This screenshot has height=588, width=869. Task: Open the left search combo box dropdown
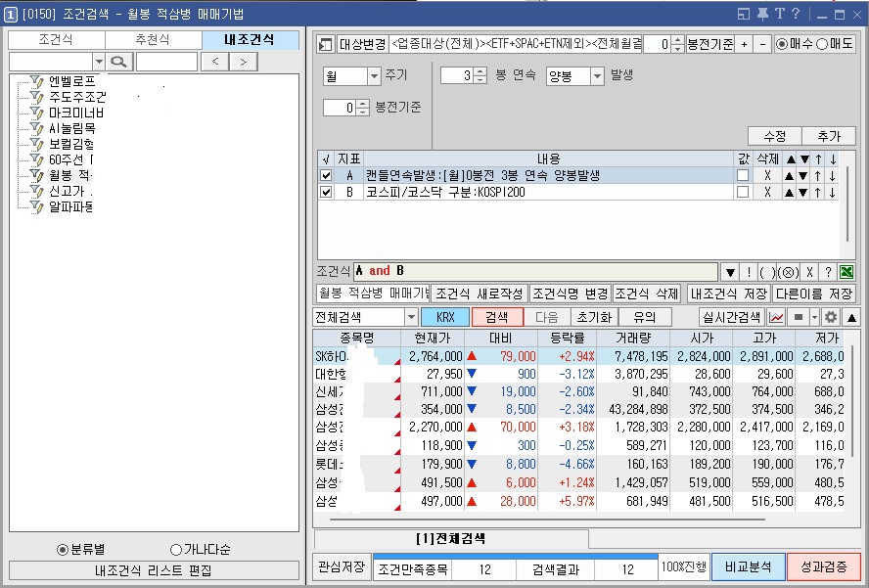coord(99,62)
